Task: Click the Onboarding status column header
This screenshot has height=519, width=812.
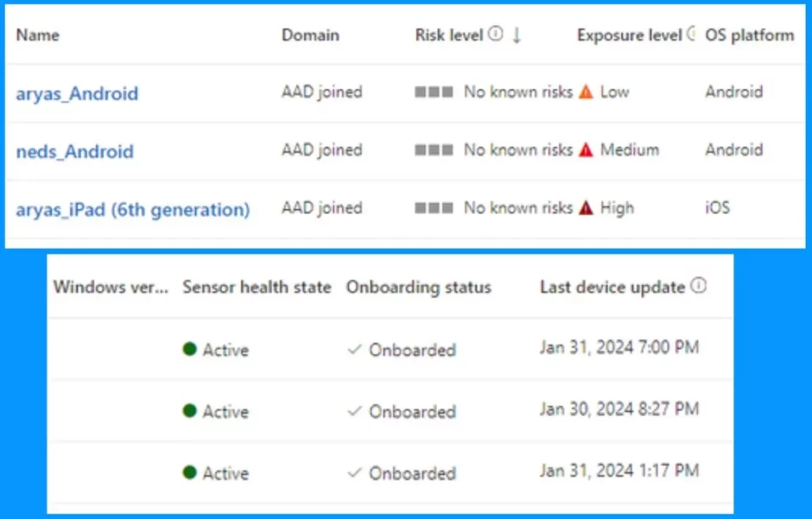Action: point(419,287)
